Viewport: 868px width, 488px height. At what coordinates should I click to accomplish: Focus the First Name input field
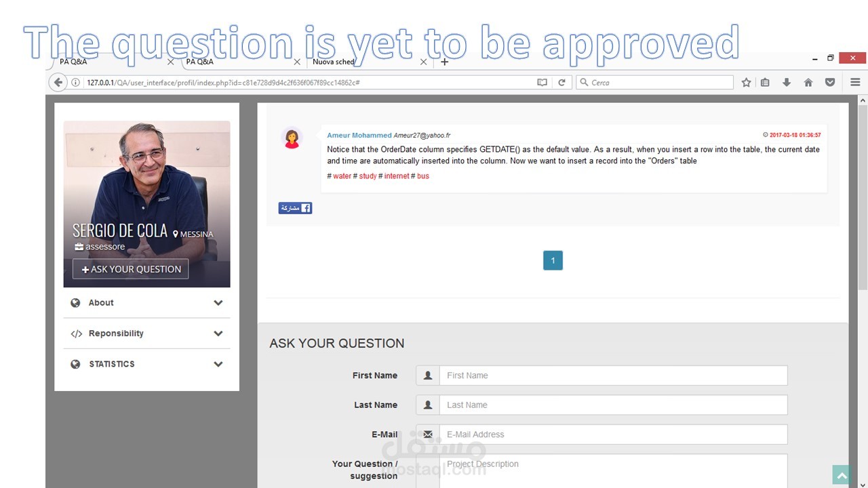click(x=613, y=375)
